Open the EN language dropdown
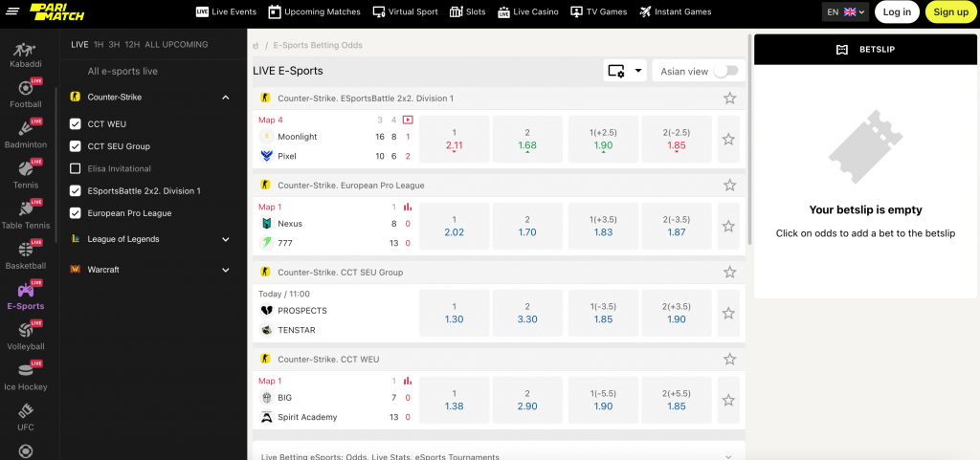Viewport: 980px width, 460px height. (845, 11)
